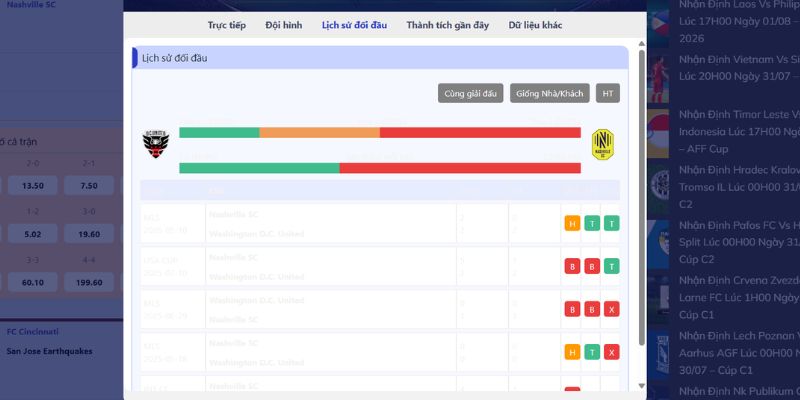Click the Timor Leste article thumbnail
Viewport: 800px width, 400px height.
[658, 134]
